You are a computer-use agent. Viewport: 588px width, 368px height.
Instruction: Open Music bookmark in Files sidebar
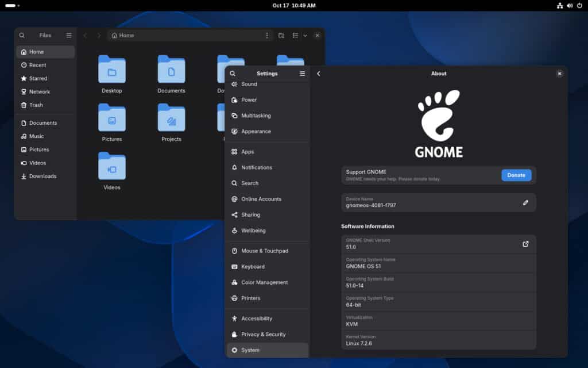(x=45, y=136)
